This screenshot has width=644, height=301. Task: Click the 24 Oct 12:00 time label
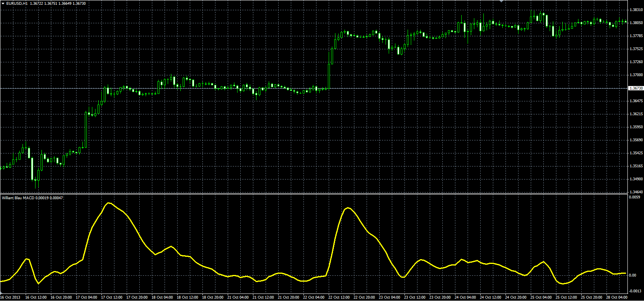(490, 297)
